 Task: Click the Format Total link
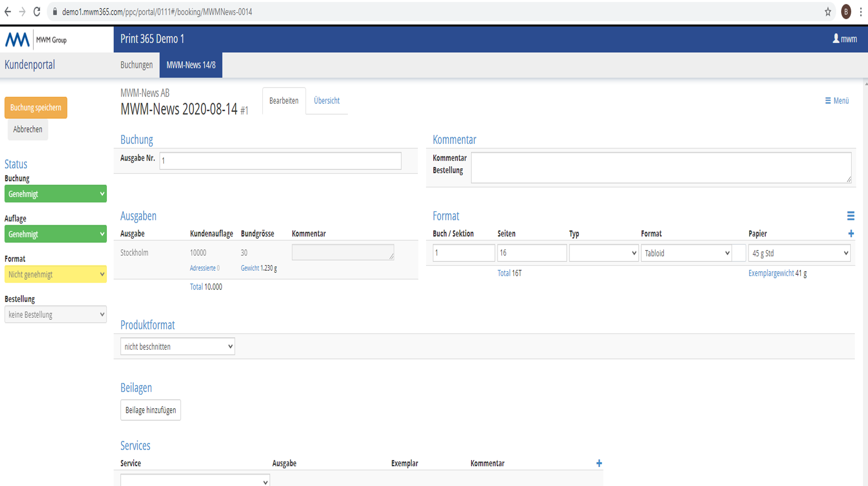pyautogui.click(x=504, y=273)
